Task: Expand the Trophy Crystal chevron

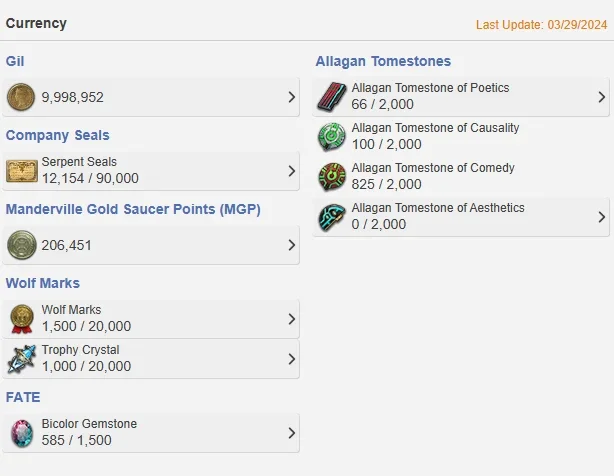Action: coord(292,359)
